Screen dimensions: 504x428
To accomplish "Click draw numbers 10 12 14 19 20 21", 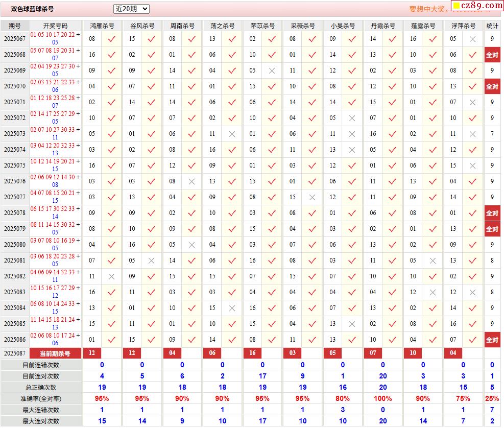I will point(53,161).
